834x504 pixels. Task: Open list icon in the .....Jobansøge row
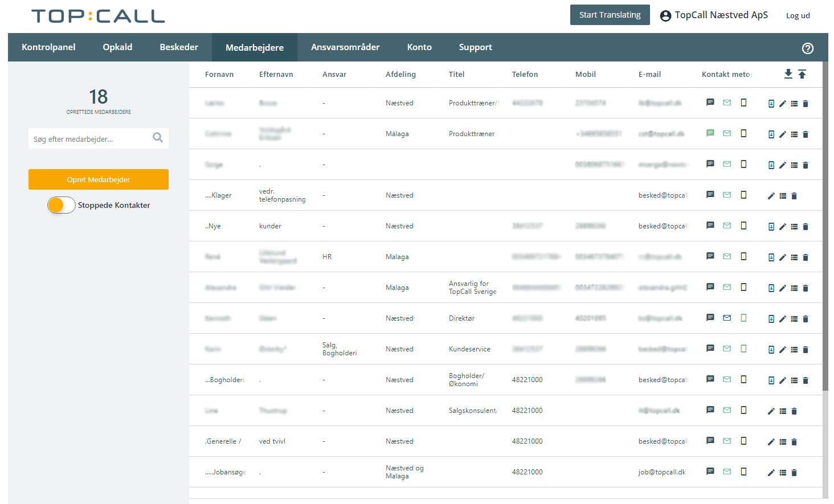click(783, 473)
